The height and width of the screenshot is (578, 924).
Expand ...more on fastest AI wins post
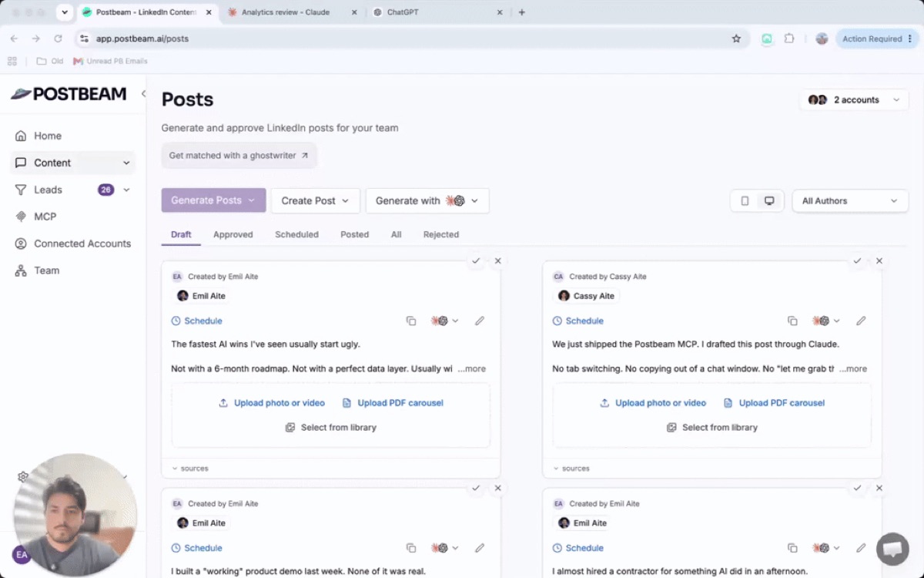[x=471, y=369]
